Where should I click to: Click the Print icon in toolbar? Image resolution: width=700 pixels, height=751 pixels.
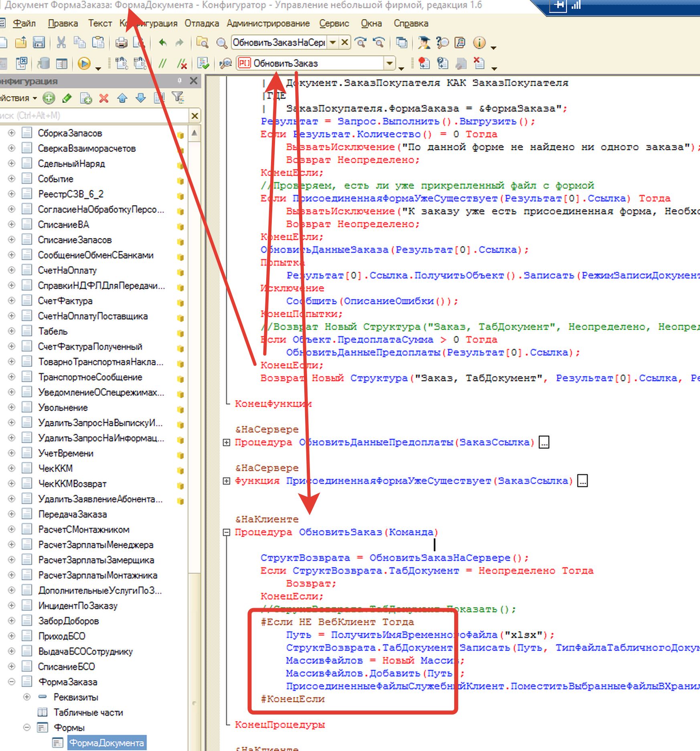(x=121, y=43)
